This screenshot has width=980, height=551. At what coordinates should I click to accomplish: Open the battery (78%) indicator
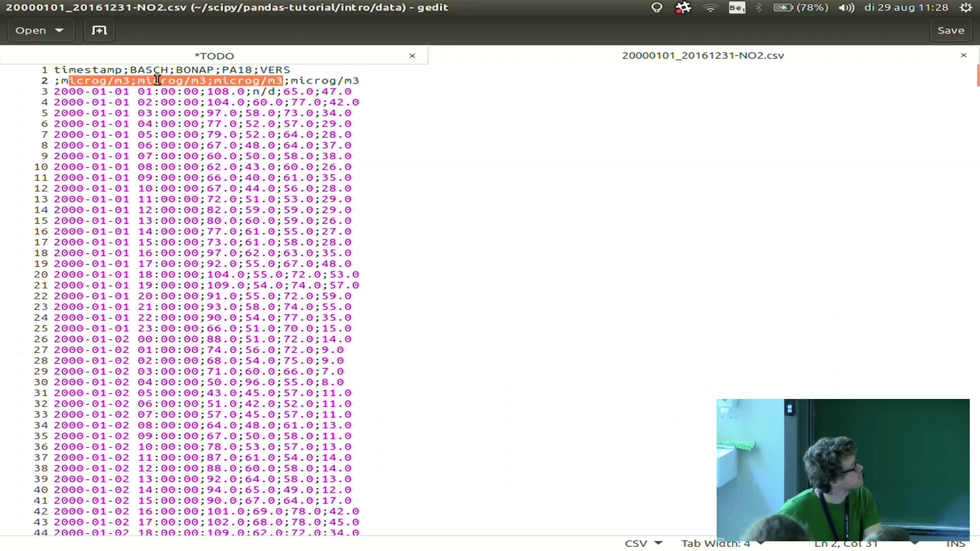(x=801, y=8)
